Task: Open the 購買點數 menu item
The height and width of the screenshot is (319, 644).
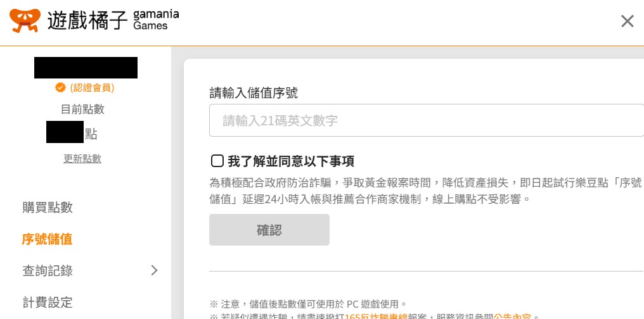Action: [x=48, y=208]
